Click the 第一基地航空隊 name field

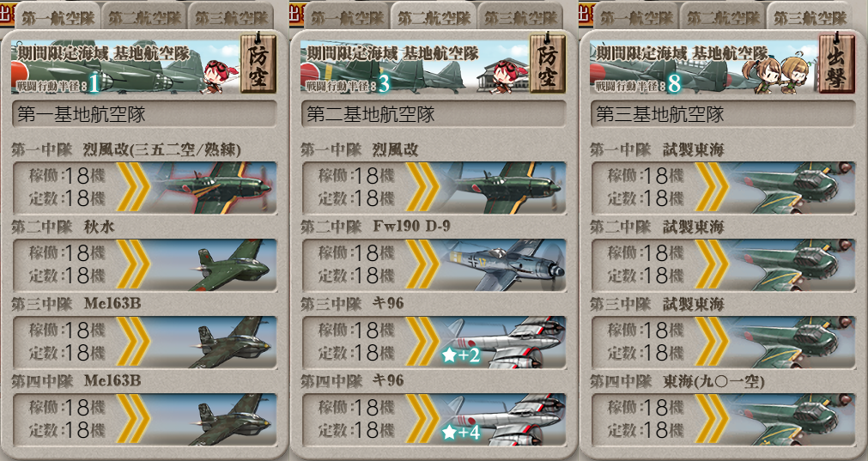tap(144, 114)
